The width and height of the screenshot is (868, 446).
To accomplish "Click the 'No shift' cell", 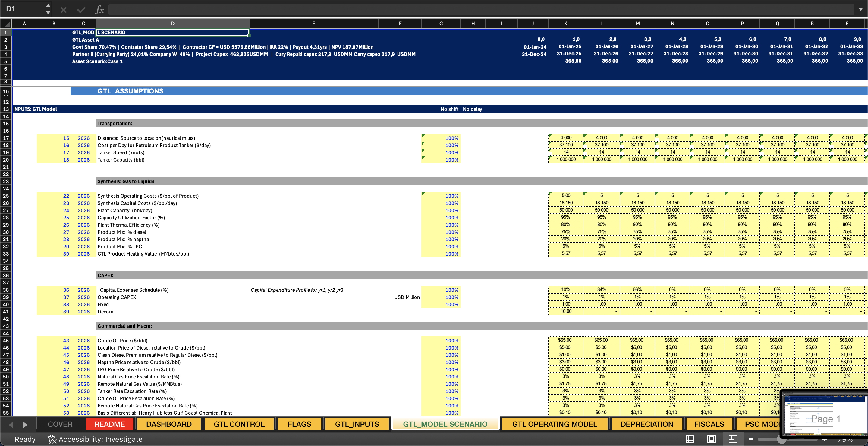I will point(449,109).
